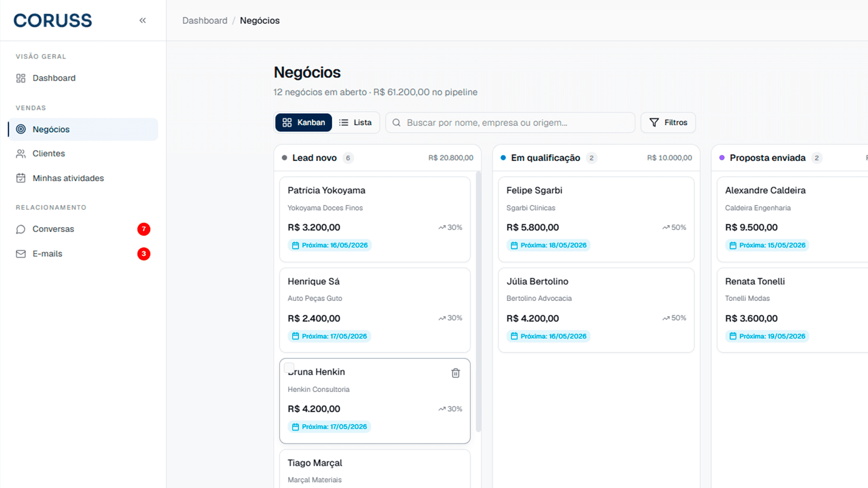Click the R$ 20.800,00 column total

click(x=451, y=158)
